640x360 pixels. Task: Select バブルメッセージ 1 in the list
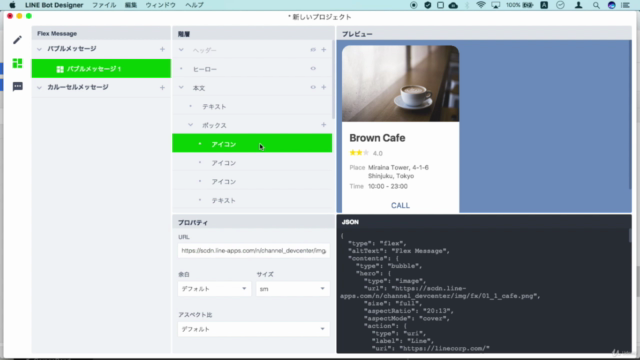[x=101, y=69]
